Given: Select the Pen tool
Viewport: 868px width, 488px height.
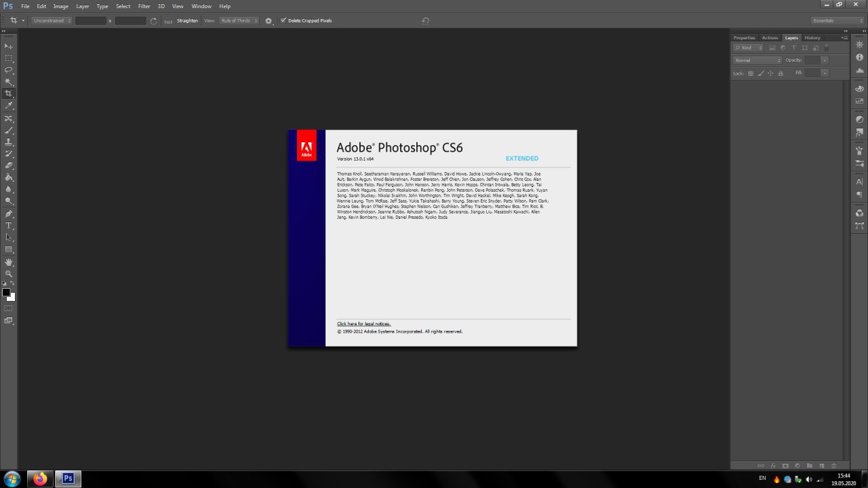Looking at the screenshot, I should pyautogui.click(x=9, y=213).
